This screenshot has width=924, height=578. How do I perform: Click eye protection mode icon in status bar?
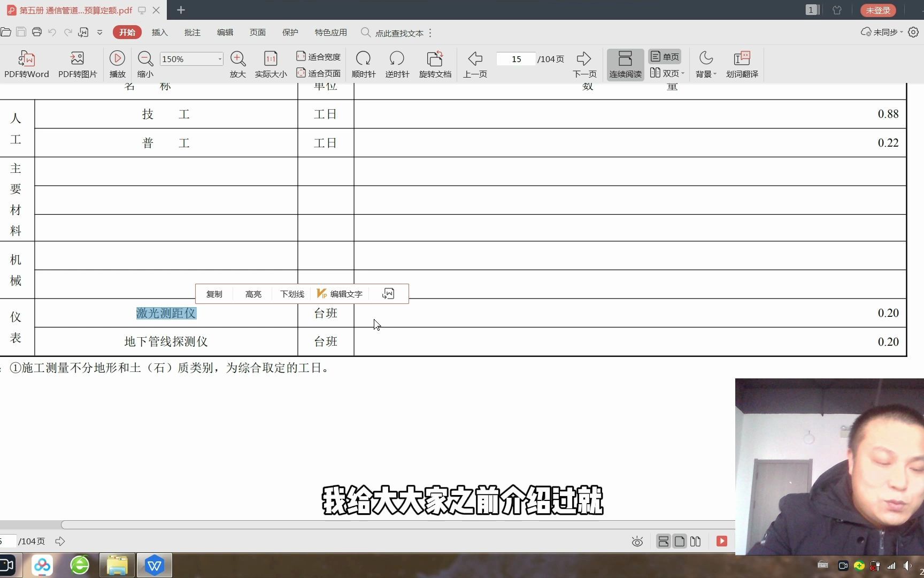tap(637, 542)
